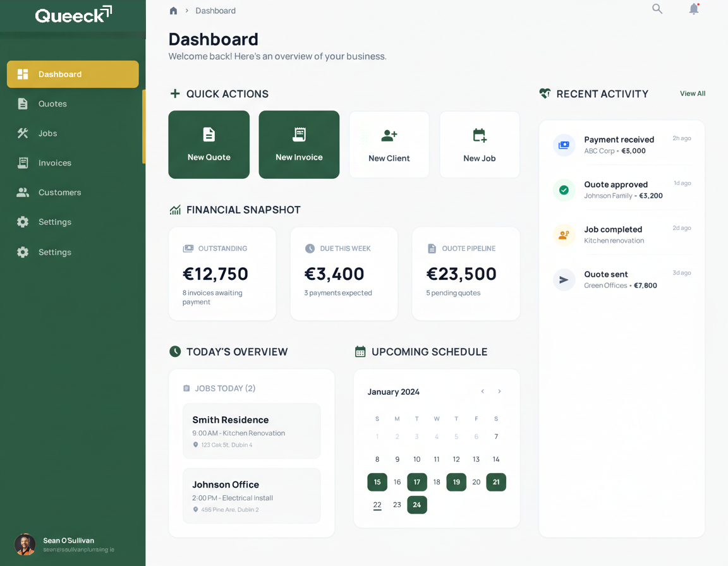
Task: Open Sean O'Sullivan's profile avatar
Action: pos(25,545)
